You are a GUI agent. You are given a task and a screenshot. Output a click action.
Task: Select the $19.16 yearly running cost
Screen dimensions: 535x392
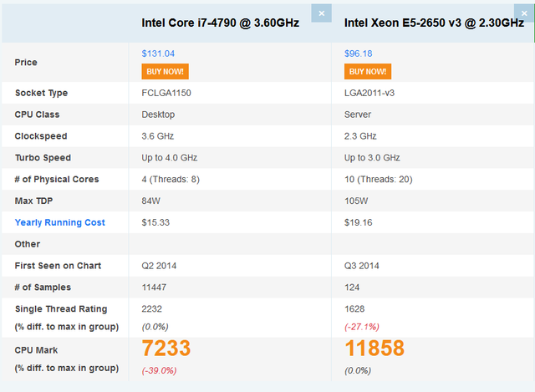(x=359, y=222)
